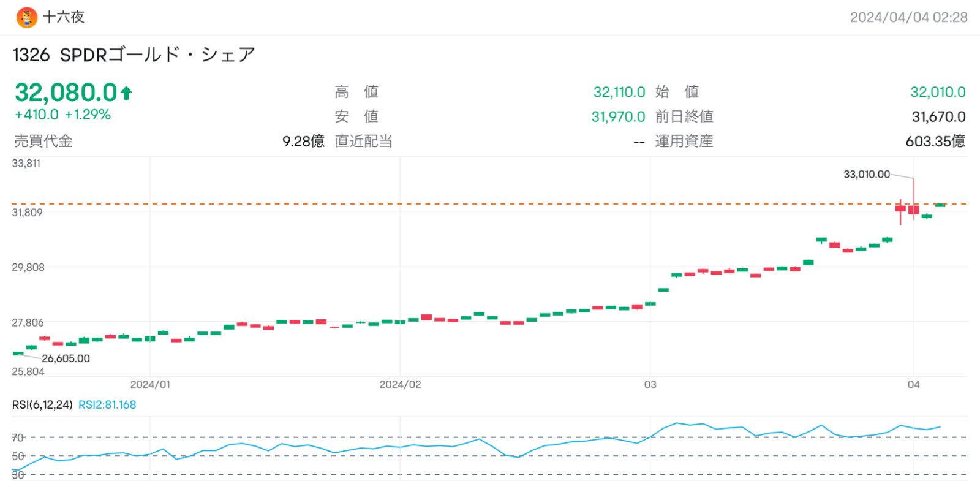Screen dimensions: 980x481
Task: Click the percent change +1.29%
Action: point(88,115)
